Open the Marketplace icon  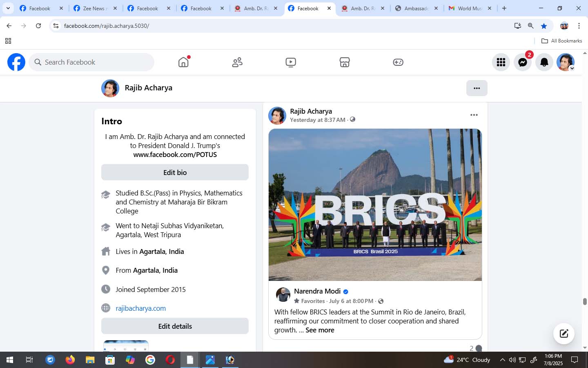click(x=345, y=62)
